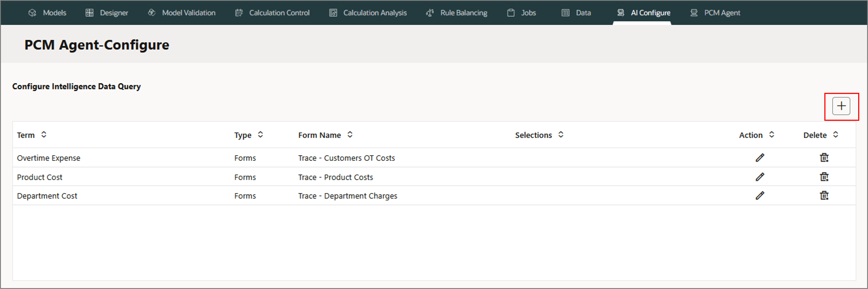
Task: Open the Rule Balancing tab
Action: [457, 13]
